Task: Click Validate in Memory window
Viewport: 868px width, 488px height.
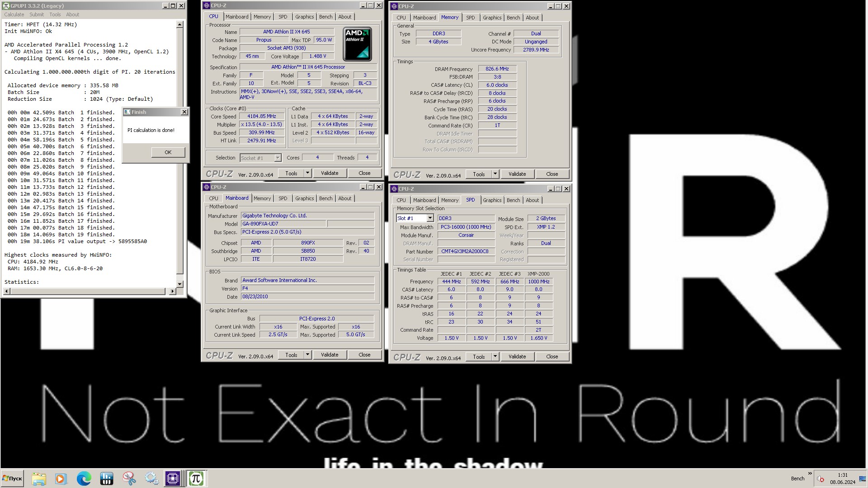Action: [517, 174]
